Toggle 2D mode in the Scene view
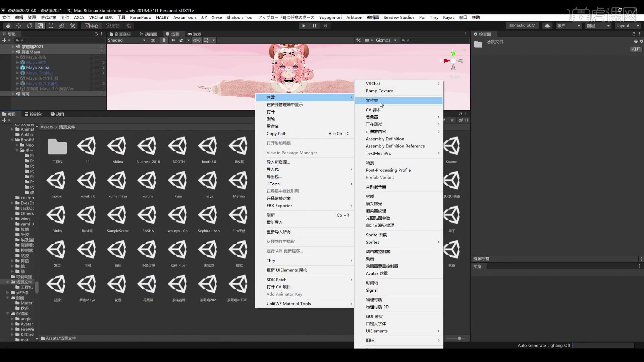The image size is (644, 362). point(153,40)
